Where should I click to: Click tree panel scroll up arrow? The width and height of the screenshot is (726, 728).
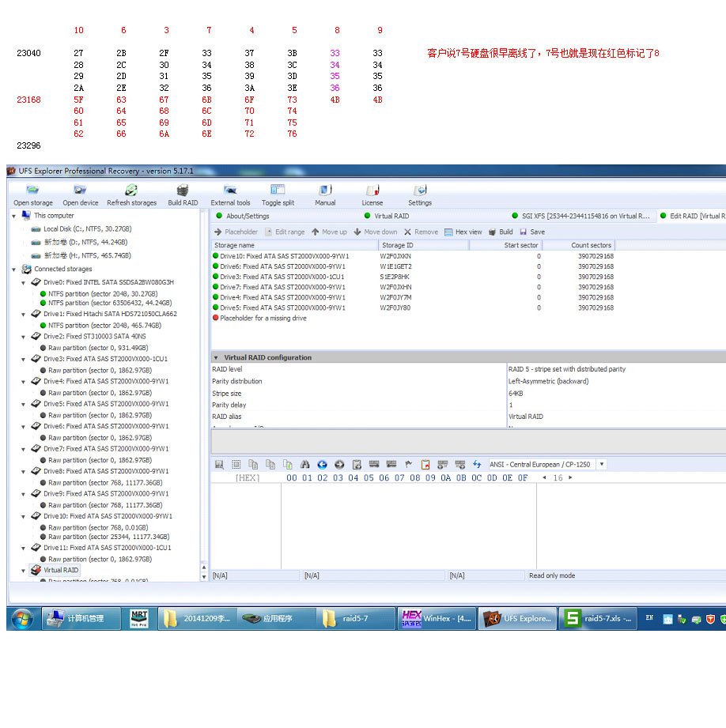pyautogui.click(x=204, y=568)
